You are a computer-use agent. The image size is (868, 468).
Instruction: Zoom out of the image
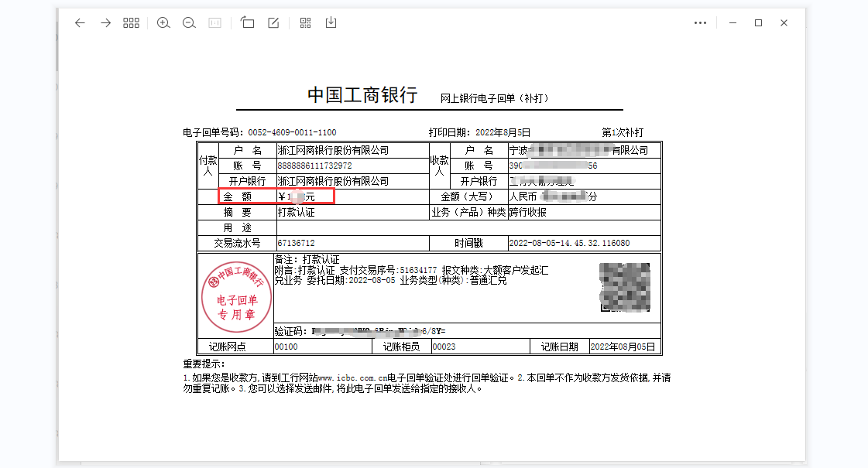[190, 22]
